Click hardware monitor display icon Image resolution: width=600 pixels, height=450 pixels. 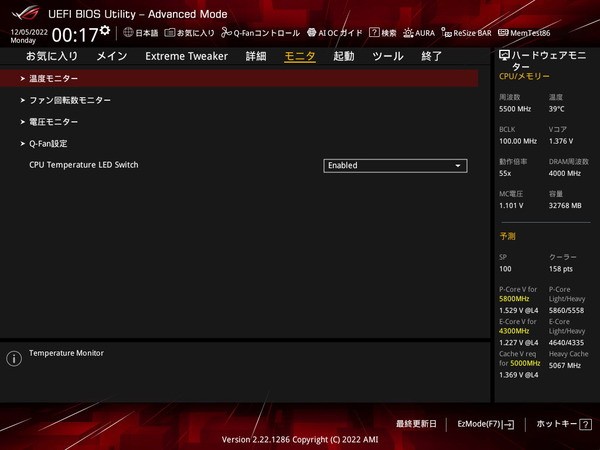pos(504,55)
